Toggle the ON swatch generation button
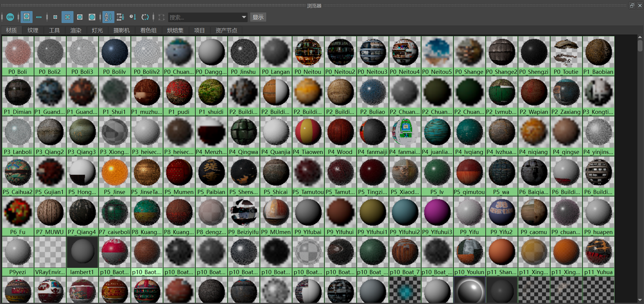 tap(10, 17)
